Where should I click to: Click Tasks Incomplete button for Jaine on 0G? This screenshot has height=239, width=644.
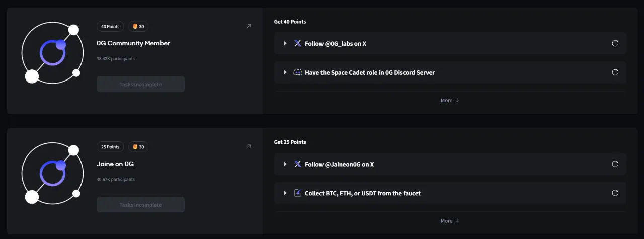tap(140, 205)
